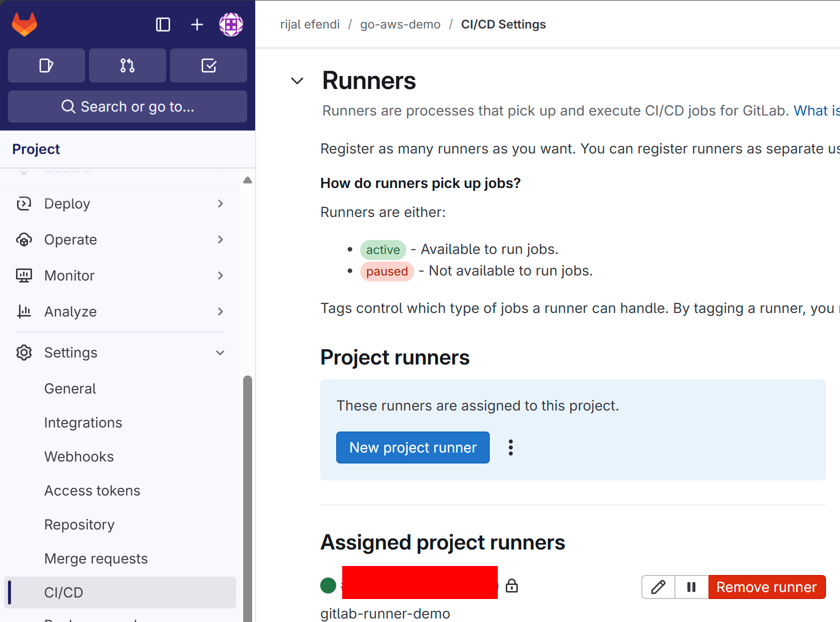Screen dimensions: 840x622
Task: Collapse the Runners section
Action: point(296,80)
